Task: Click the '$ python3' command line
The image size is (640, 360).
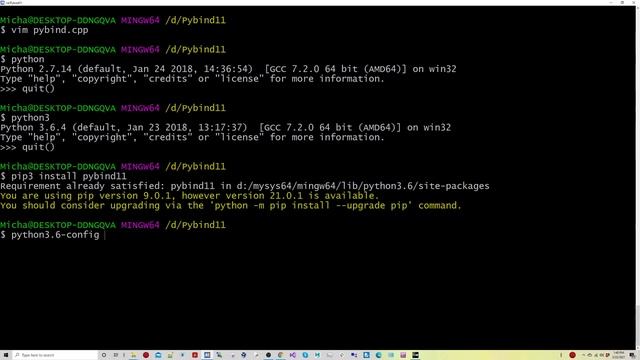Action: (x=25, y=118)
